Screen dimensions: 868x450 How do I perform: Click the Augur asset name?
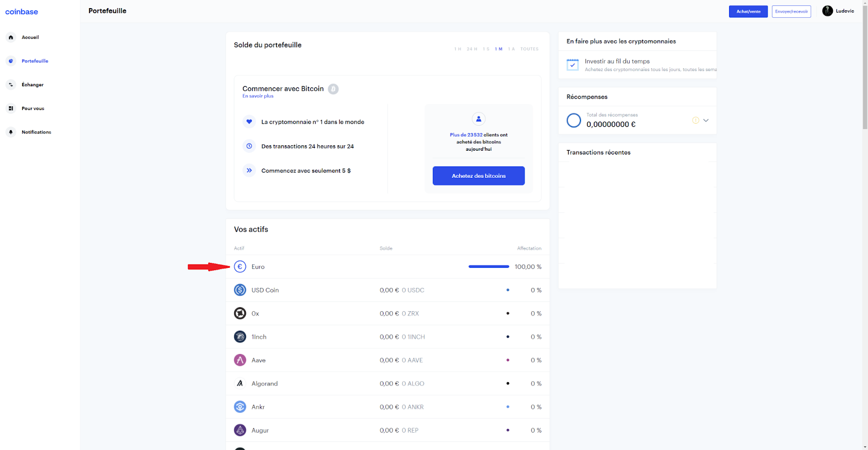pos(260,430)
